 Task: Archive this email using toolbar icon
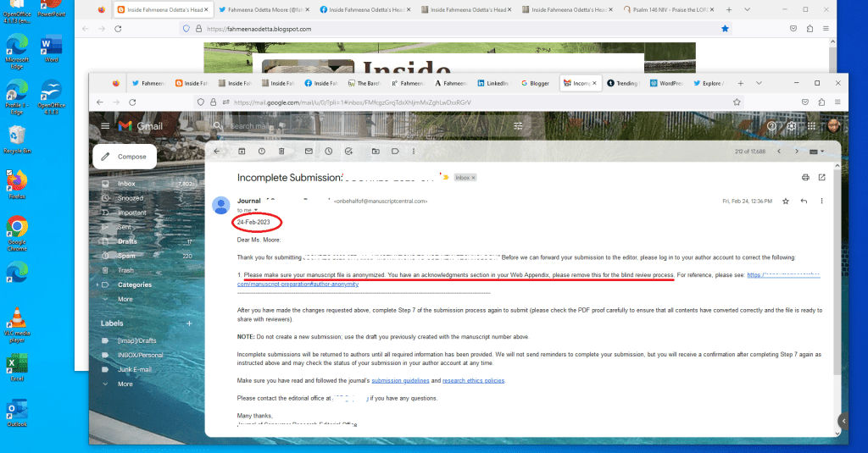(241, 152)
